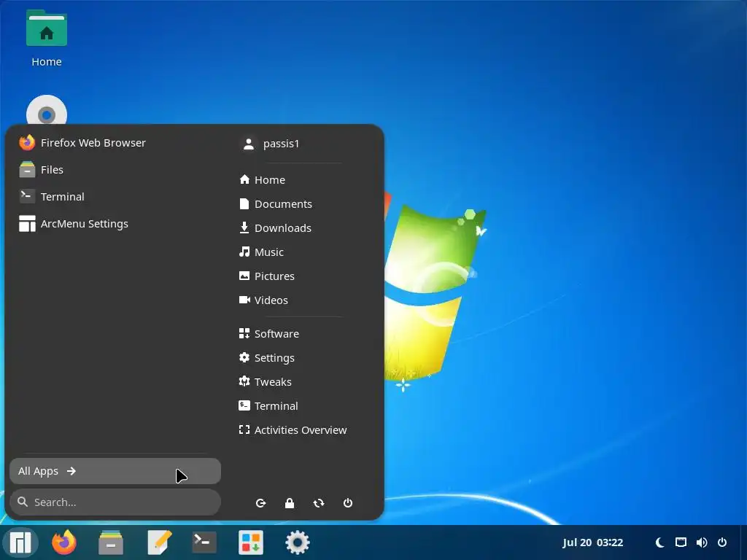Click the restart icon button

point(319,503)
